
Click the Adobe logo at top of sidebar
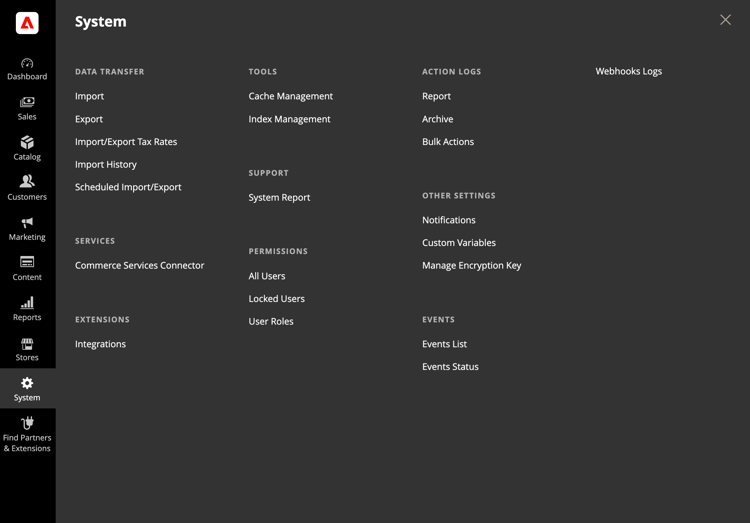[27, 23]
